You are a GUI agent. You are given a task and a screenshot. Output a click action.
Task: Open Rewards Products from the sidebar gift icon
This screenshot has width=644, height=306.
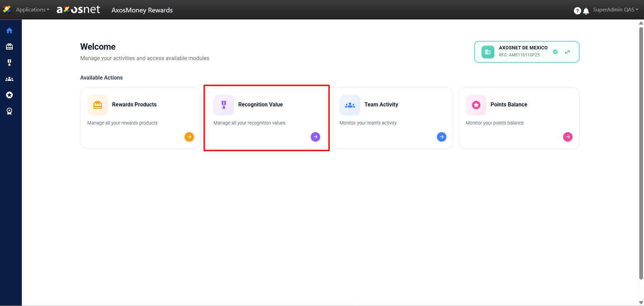[x=9, y=47]
